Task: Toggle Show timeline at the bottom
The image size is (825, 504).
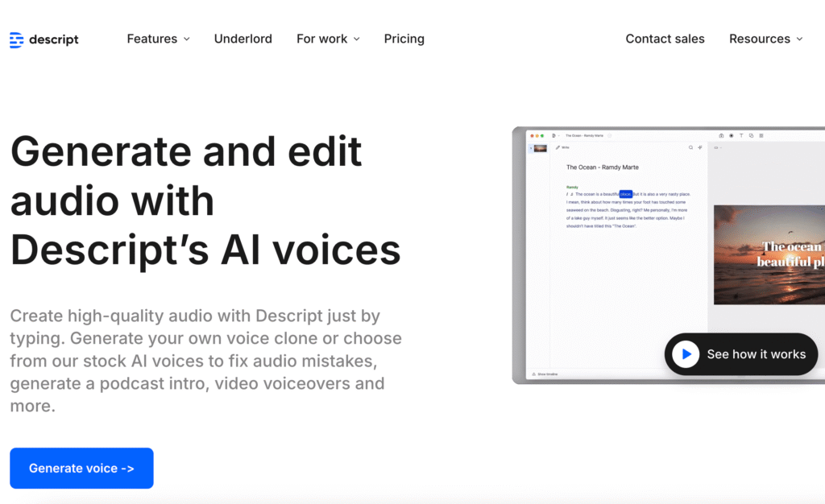Action: pyautogui.click(x=547, y=374)
